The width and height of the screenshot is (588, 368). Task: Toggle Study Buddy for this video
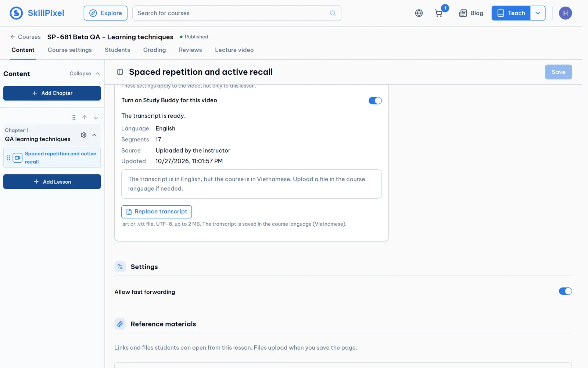pyautogui.click(x=375, y=100)
